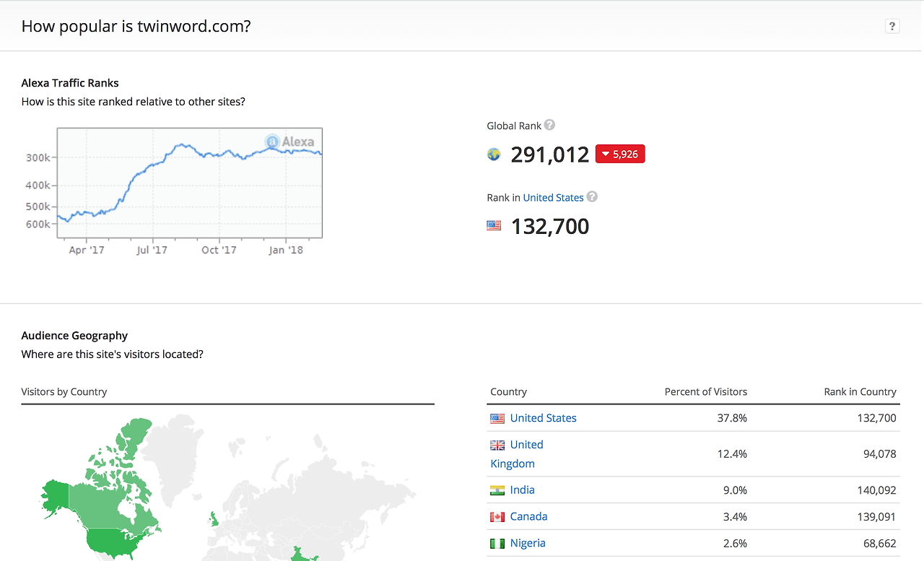Image resolution: width=924 pixels, height=561 pixels.
Task: Click the US flag next to 132,700
Action: click(x=494, y=225)
